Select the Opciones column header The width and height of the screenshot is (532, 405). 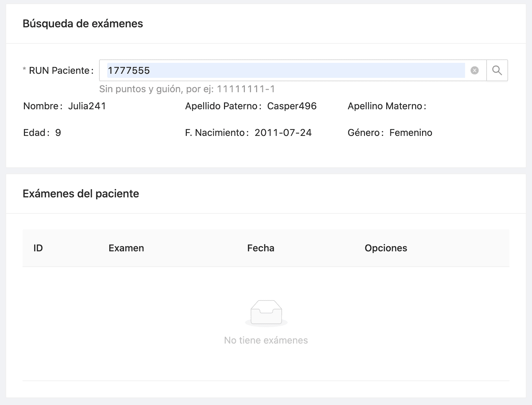click(386, 248)
